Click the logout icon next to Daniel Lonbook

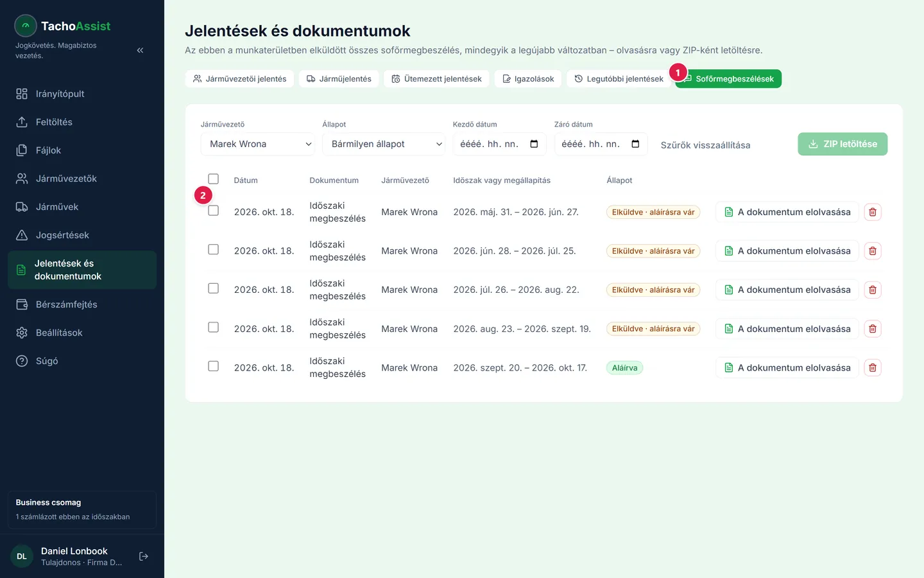coord(144,556)
